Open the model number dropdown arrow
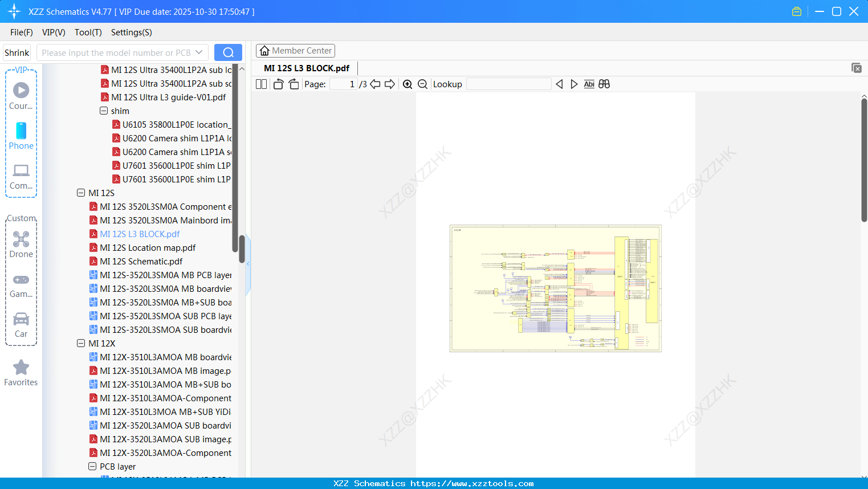 click(x=199, y=52)
